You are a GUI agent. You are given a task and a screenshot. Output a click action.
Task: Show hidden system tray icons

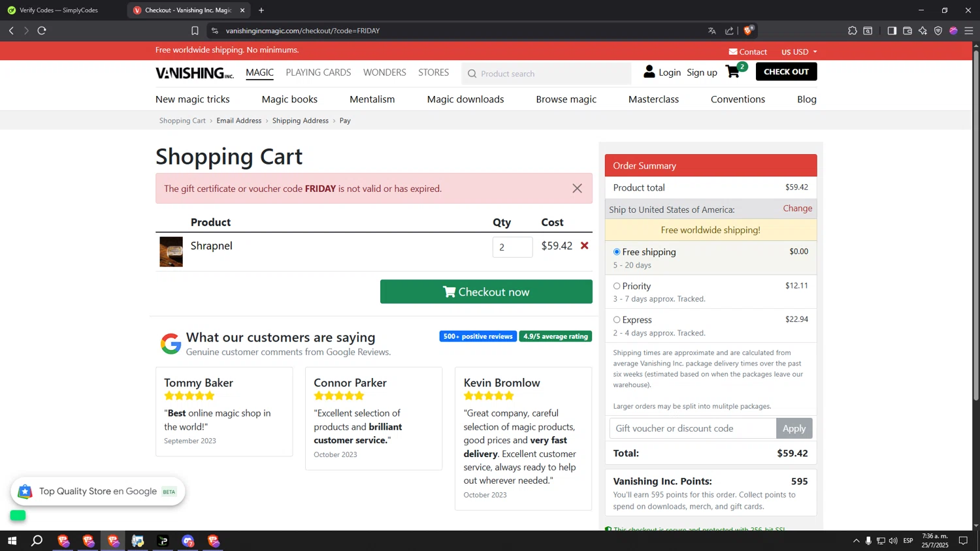coord(856,541)
